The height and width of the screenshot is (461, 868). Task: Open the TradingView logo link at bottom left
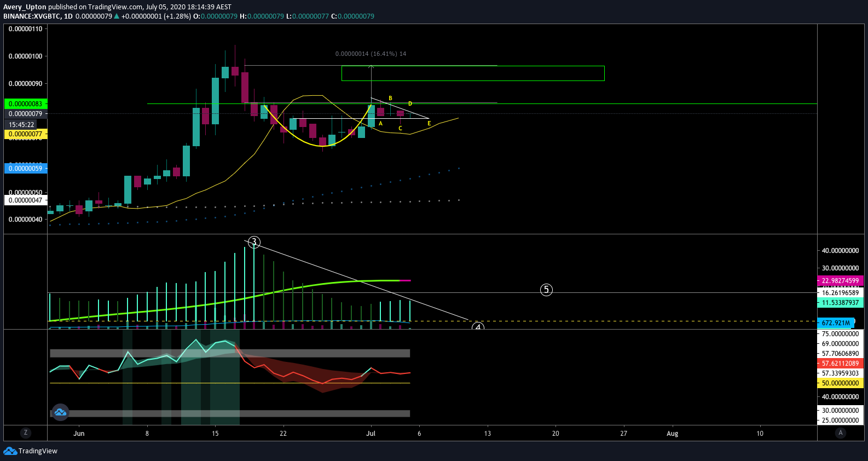(x=31, y=451)
